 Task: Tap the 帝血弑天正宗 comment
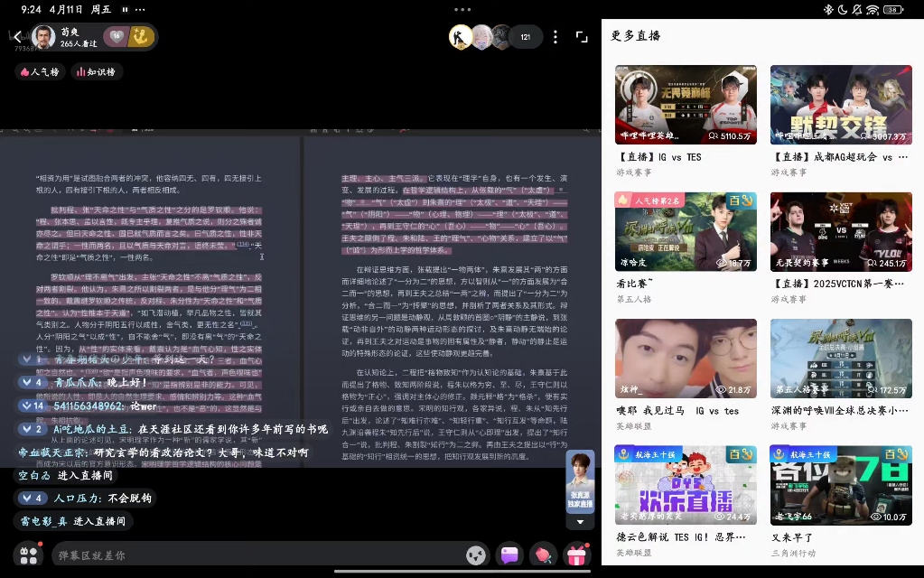[x=163, y=452]
